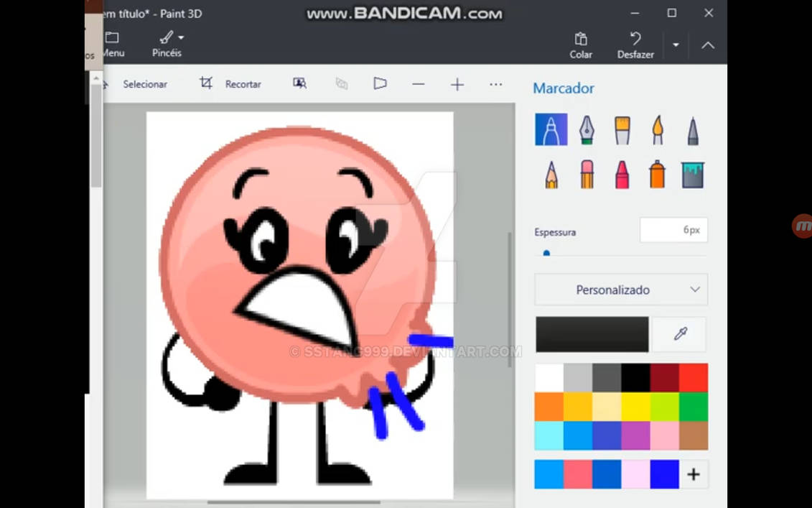
Task: Click Desfazer undo button
Action: (x=635, y=45)
